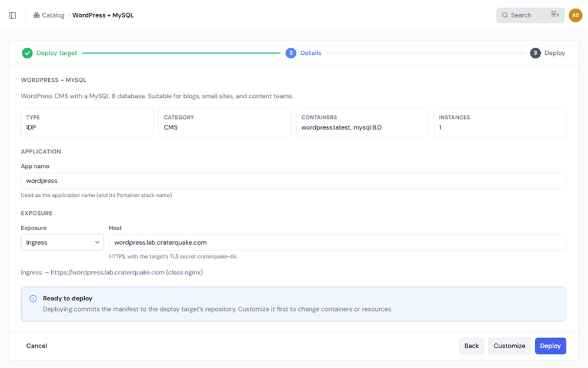The image size is (588, 368).
Task: Open the AD user avatar
Action: [575, 15]
